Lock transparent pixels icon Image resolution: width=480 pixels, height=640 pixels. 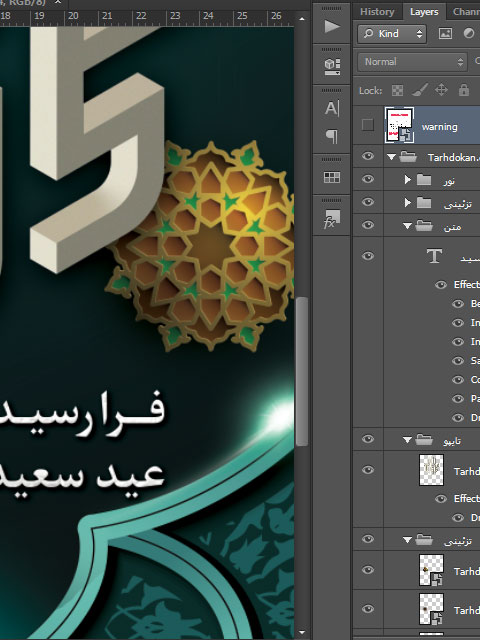397,90
